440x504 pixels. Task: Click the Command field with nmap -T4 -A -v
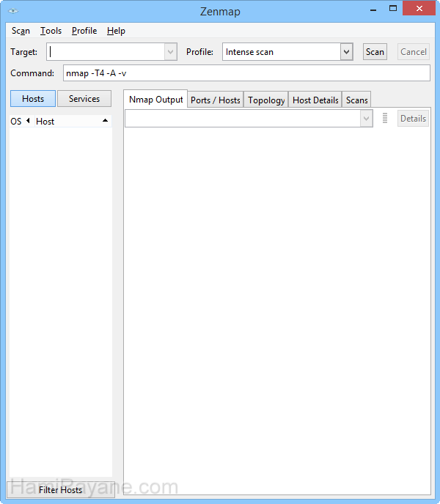click(246, 73)
